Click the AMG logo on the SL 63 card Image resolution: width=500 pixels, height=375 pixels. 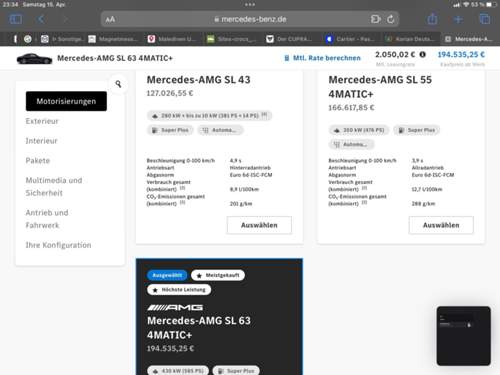pyautogui.click(x=175, y=307)
